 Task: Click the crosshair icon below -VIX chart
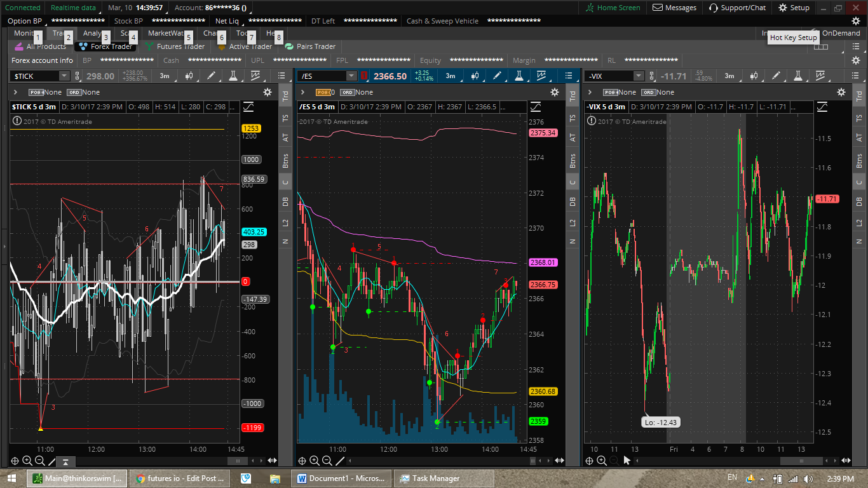[x=589, y=461]
